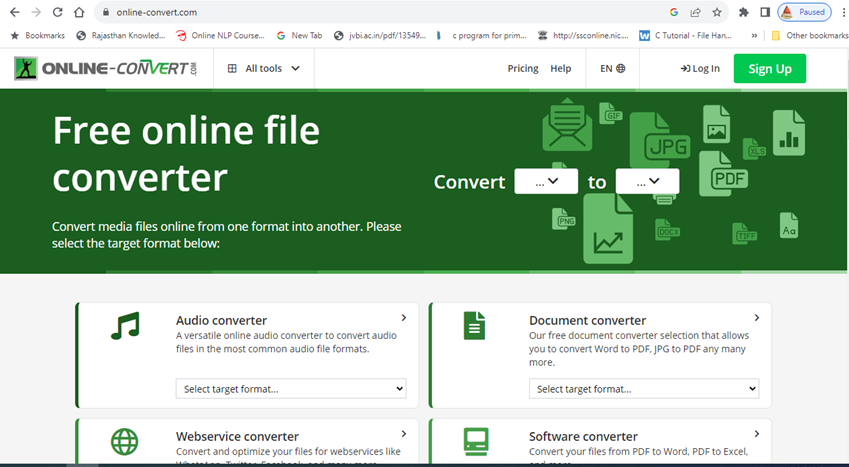Click the browser home icon
This screenshot has width=849, height=467.
point(79,12)
